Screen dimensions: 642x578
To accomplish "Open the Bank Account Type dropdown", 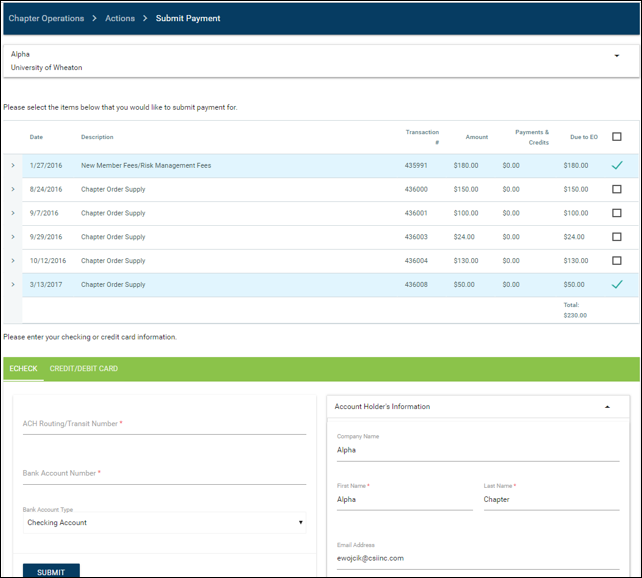I will pyautogui.click(x=164, y=522).
